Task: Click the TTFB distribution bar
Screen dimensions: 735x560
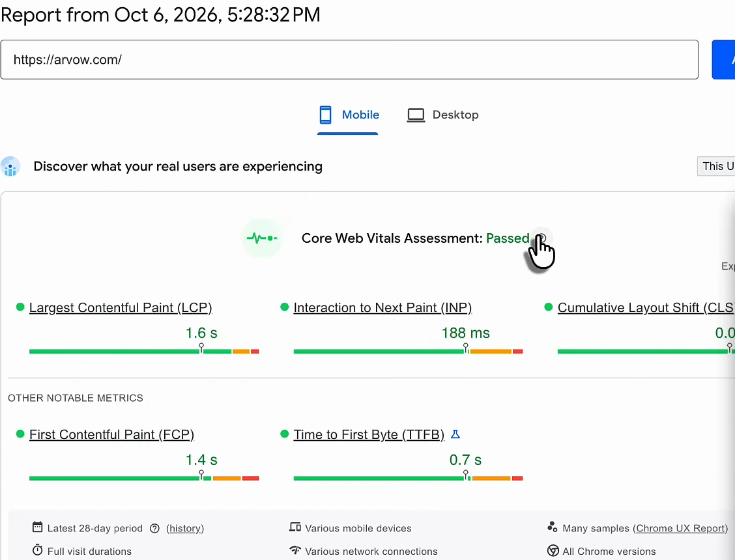Action: coord(408,479)
